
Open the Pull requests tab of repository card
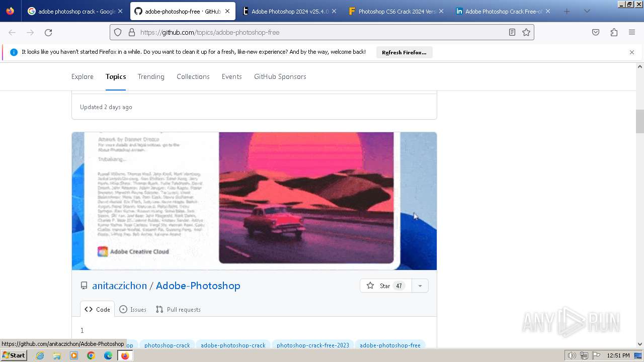coord(178,309)
